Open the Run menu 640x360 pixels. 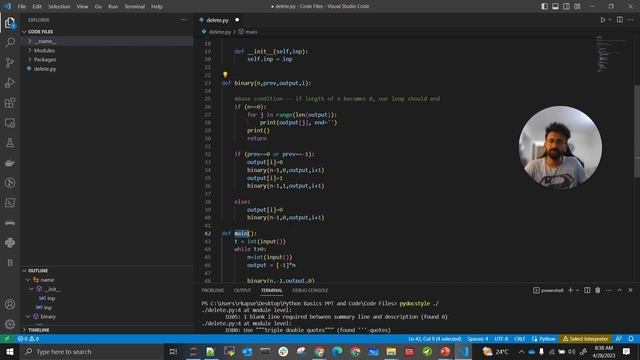[113, 6]
